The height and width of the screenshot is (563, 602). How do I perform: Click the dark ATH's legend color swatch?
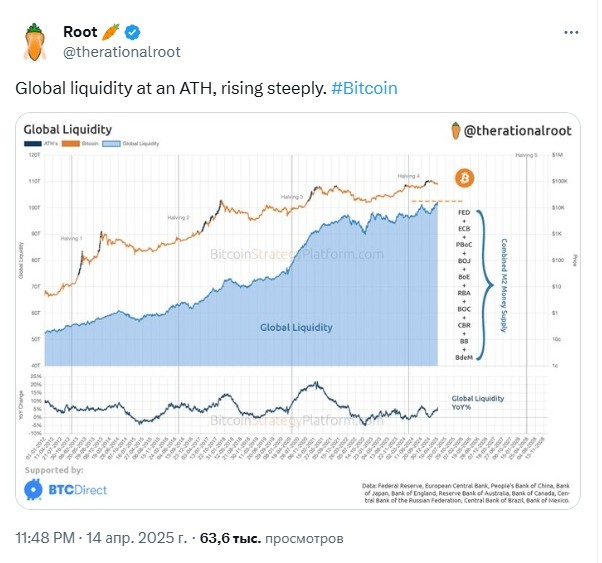point(33,144)
